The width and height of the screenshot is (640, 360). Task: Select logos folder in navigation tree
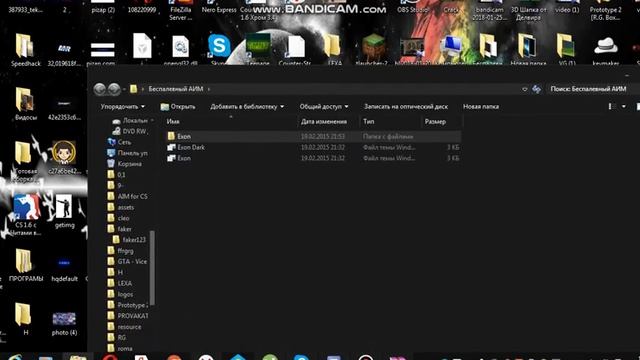click(x=120, y=294)
